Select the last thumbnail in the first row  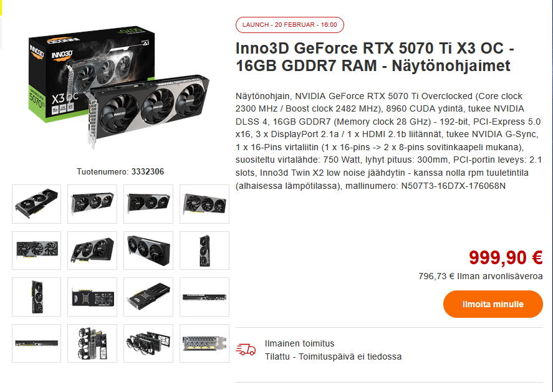click(x=204, y=204)
